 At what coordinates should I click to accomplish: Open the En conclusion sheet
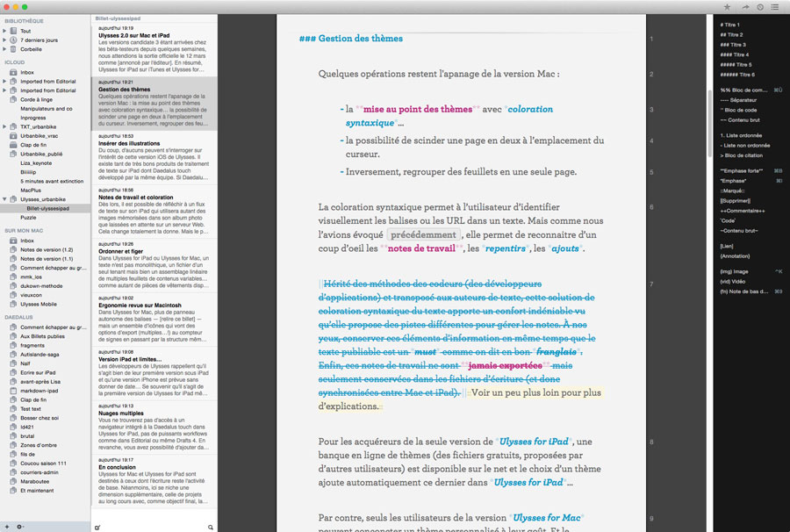154,480
